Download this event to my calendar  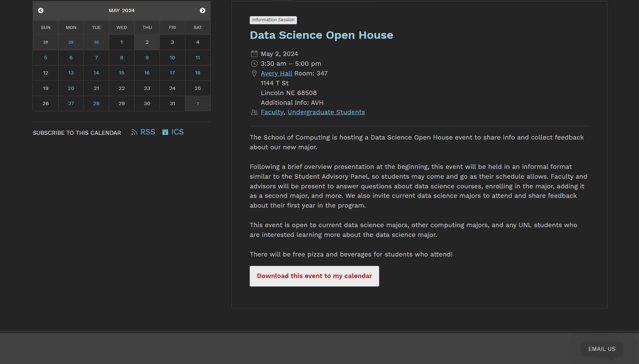click(x=314, y=276)
